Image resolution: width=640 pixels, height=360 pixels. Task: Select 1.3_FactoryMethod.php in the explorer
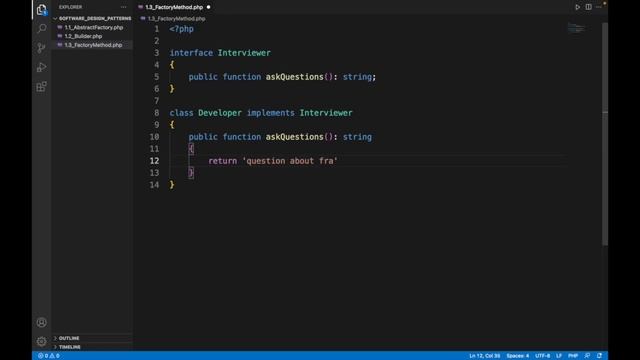[93, 45]
